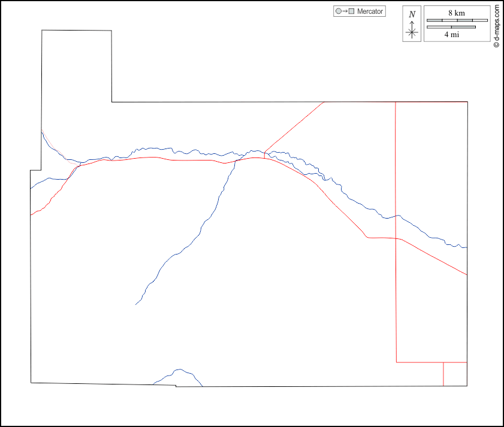Click the 8 km scale label
Screen dimensions: 504x427
point(457,13)
